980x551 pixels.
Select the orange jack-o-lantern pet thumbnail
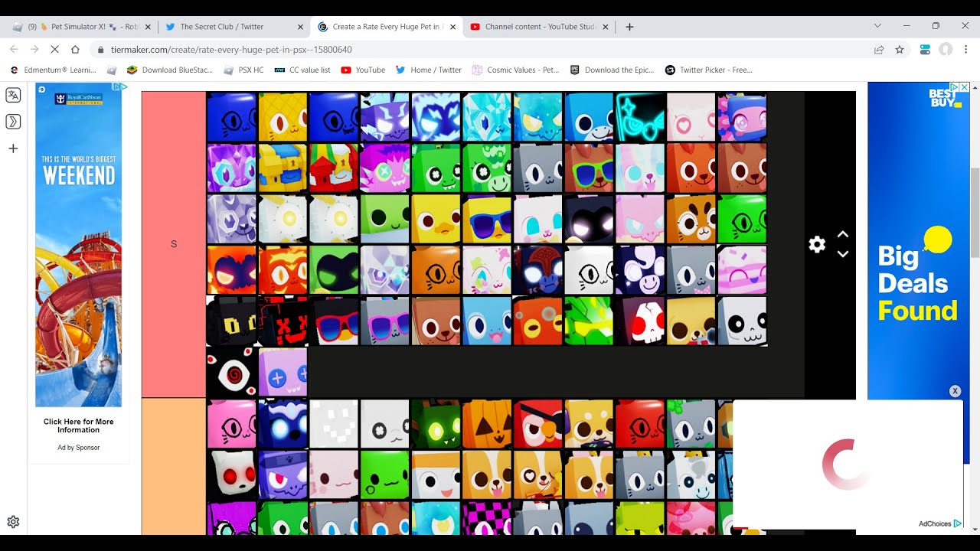pyautogui.click(x=487, y=423)
